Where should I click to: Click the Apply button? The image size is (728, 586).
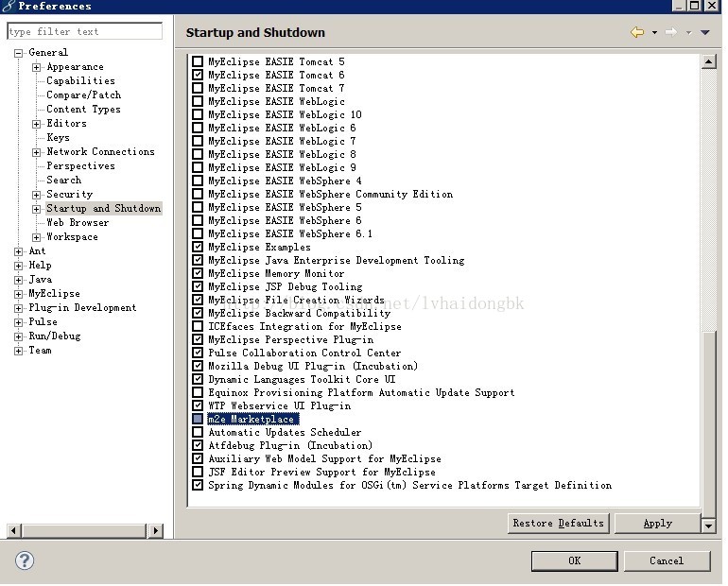click(x=657, y=523)
